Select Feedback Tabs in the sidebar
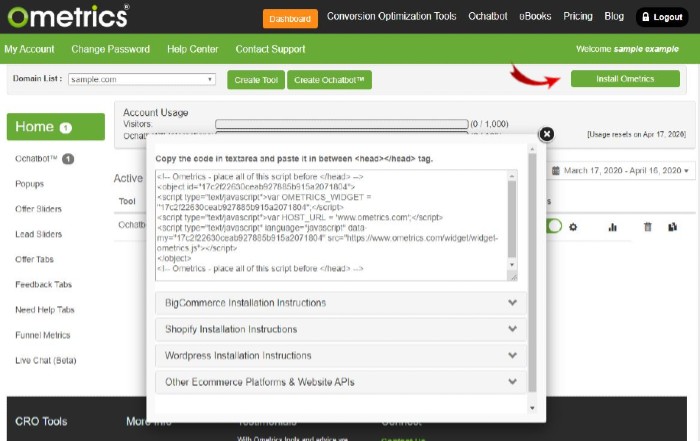Viewport: 700px width, 441px height. [43, 284]
